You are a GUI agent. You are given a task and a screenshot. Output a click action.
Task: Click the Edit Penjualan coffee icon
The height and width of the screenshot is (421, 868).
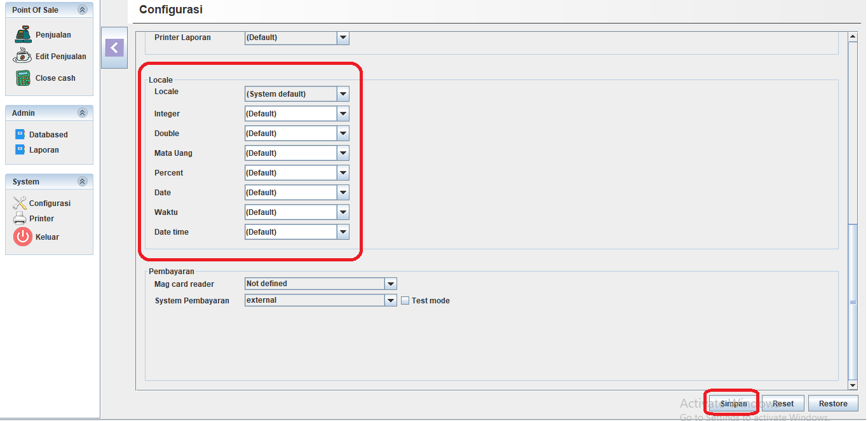coord(22,57)
